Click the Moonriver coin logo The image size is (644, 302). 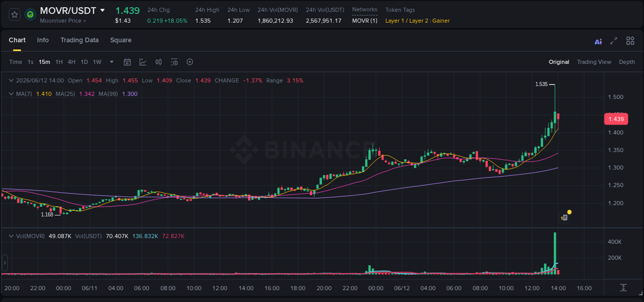(30, 14)
